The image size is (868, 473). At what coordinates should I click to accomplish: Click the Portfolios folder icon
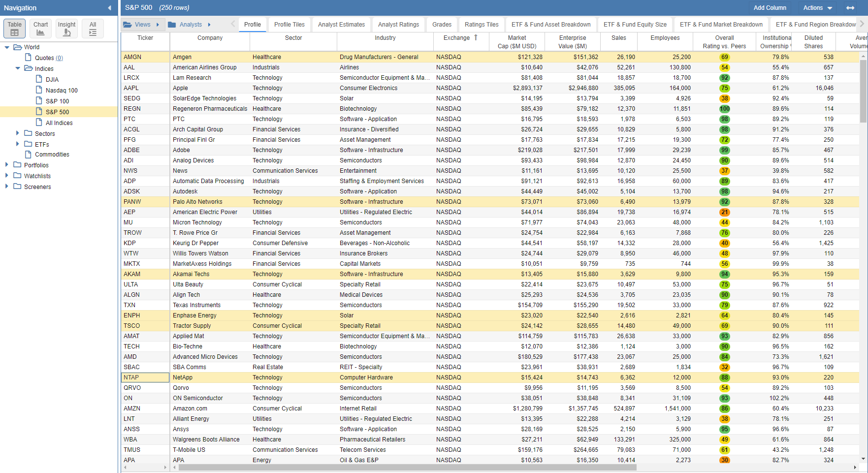[17, 165]
